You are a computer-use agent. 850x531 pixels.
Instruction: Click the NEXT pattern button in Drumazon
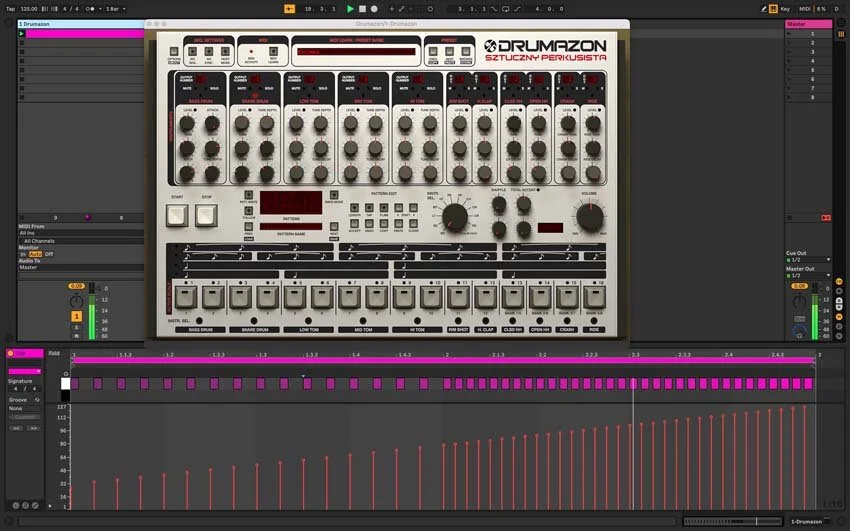334,227
